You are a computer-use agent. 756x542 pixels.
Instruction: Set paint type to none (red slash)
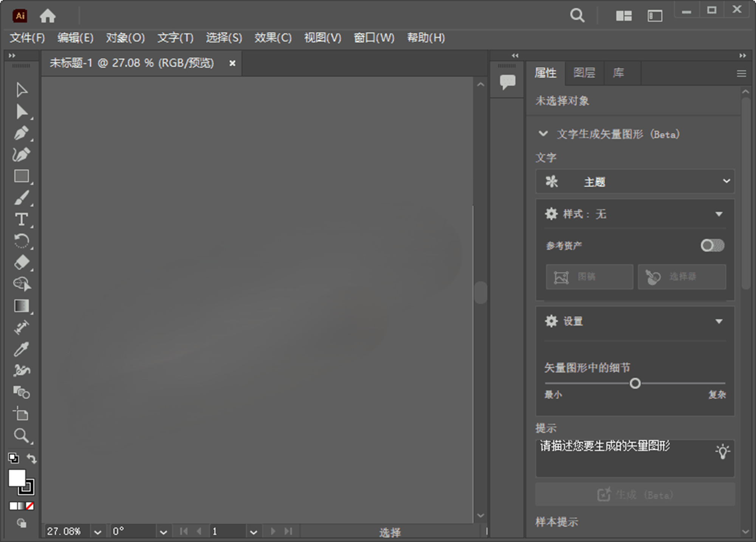(30, 506)
